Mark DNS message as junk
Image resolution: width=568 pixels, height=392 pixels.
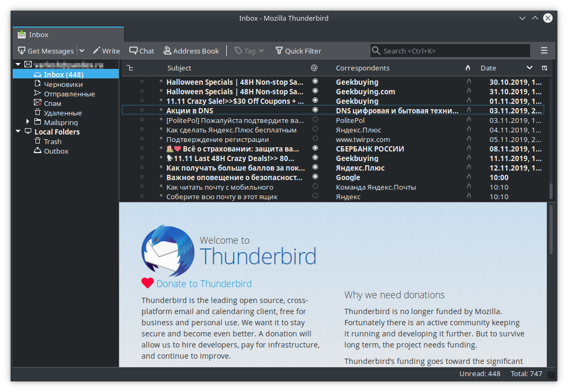[469, 110]
